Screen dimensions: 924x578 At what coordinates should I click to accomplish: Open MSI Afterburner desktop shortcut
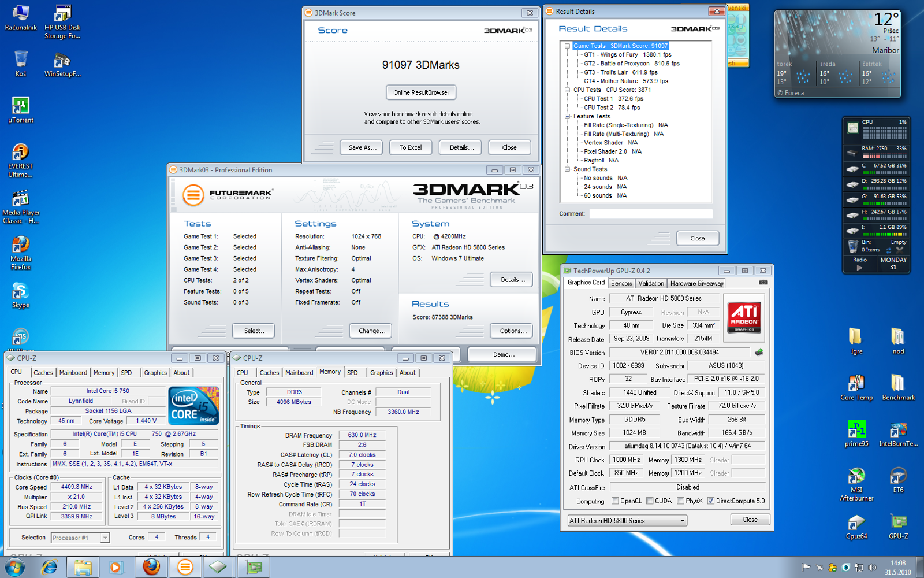click(x=856, y=484)
